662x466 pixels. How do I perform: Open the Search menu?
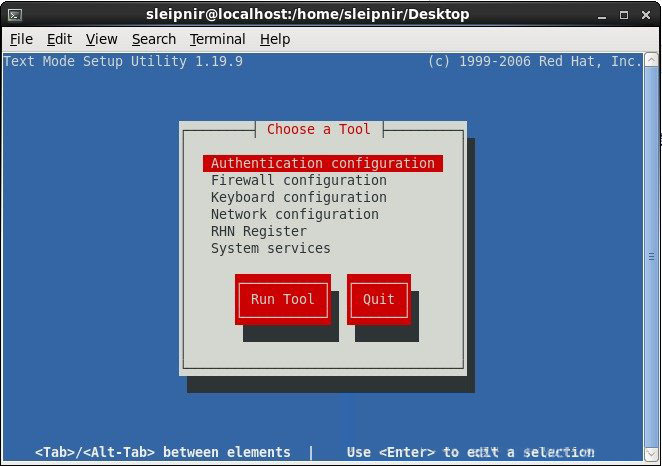coord(153,39)
